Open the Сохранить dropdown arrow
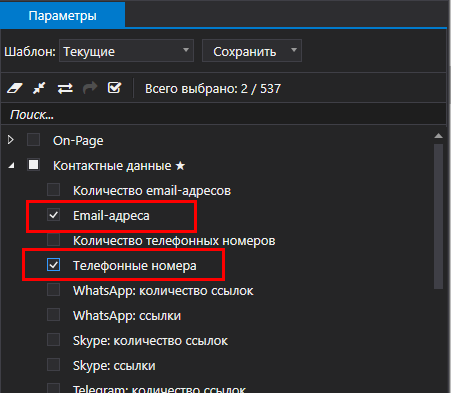The width and height of the screenshot is (451, 393). click(293, 50)
